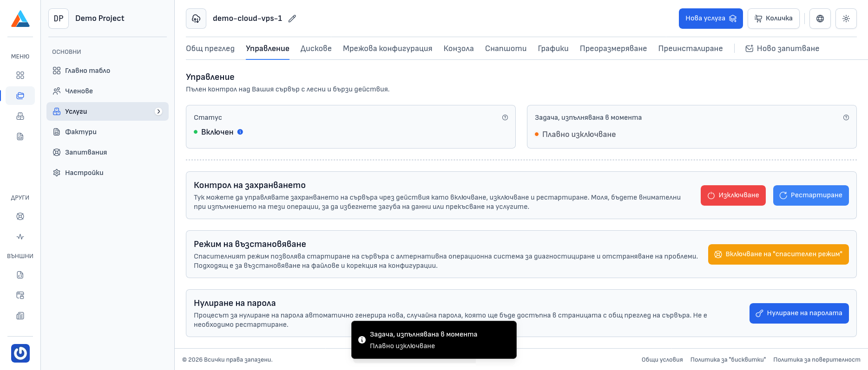Click the dashboard grid icon in the left rail

(20, 75)
